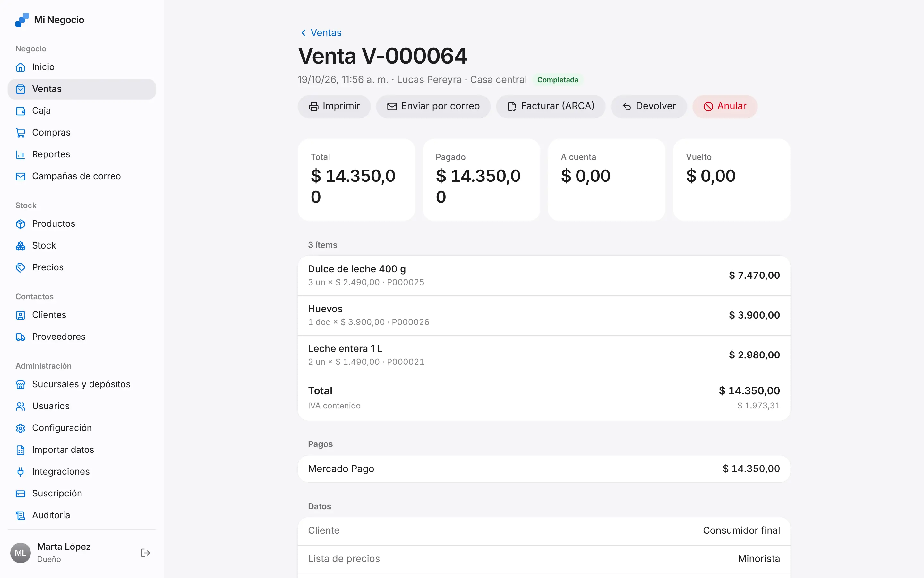Log out using the exit icon
The width and height of the screenshot is (924, 578).
[x=145, y=553]
